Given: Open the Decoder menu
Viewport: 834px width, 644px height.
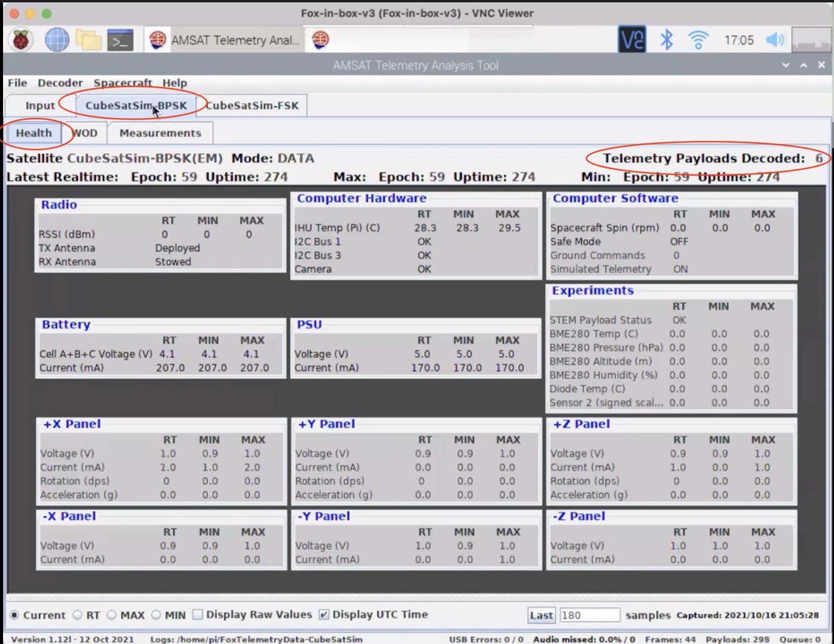Looking at the screenshot, I should coord(60,83).
